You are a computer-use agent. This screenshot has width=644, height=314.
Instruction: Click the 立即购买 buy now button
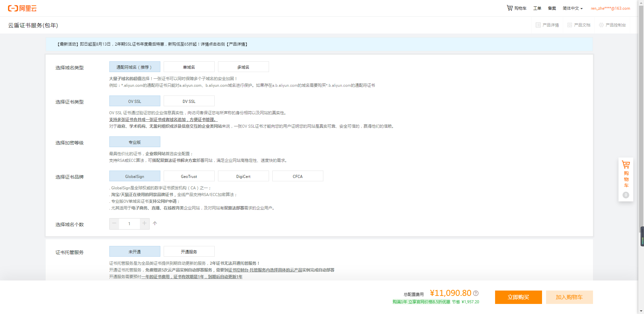tap(518, 297)
